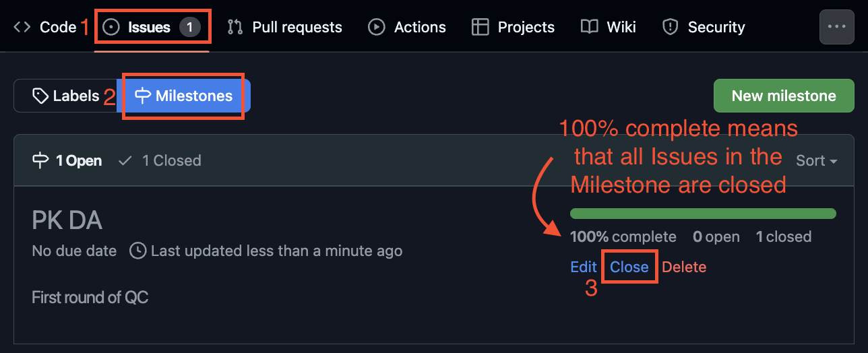Image resolution: width=868 pixels, height=353 pixels.
Task: Open the three-dot overflow menu
Action: [836, 27]
